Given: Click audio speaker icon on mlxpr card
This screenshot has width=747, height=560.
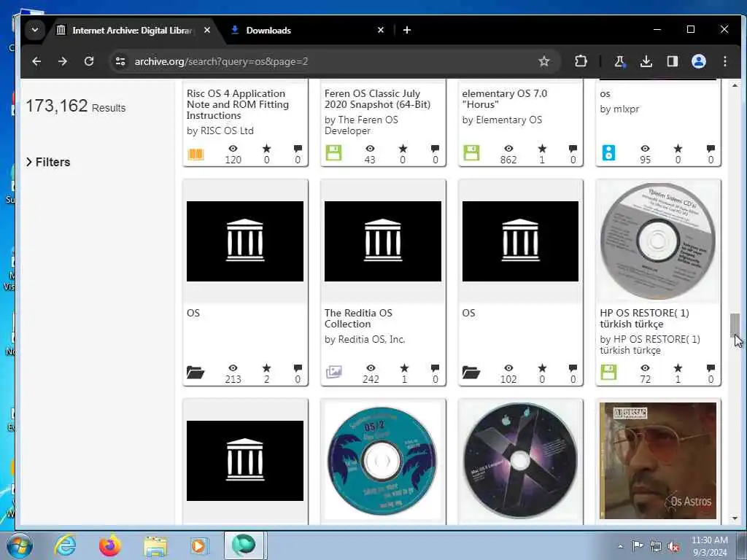Looking at the screenshot, I should pyautogui.click(x=608, y=153).
